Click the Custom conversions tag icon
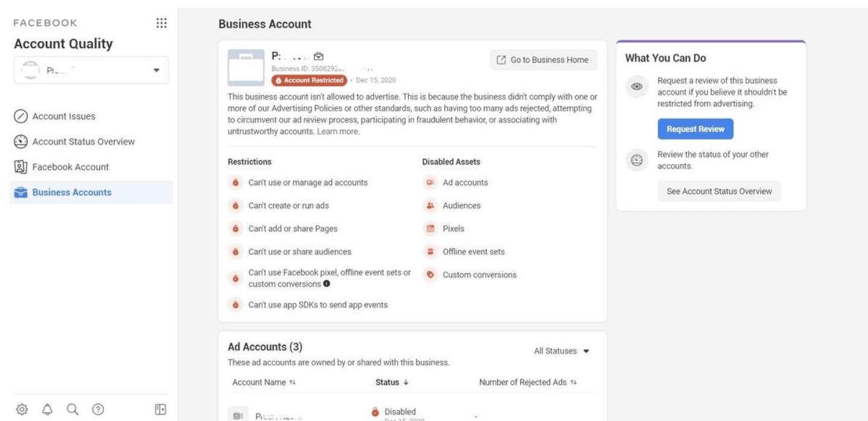868x421 pixels. pos(430,274)
